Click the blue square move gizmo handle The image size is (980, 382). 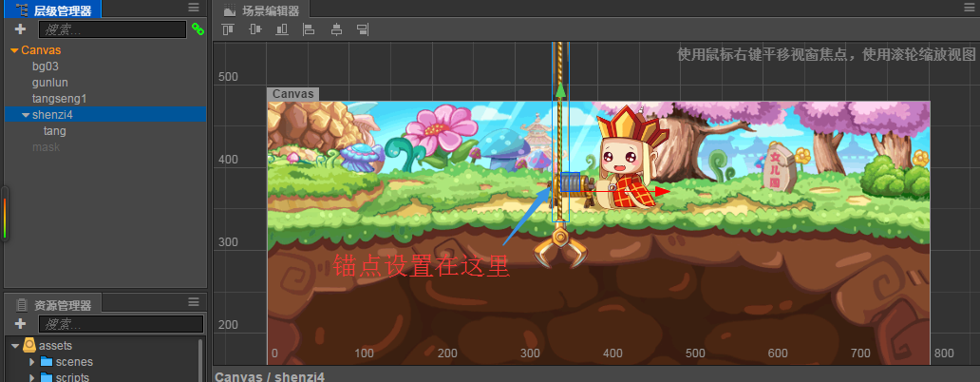click(x=571, y=181)
